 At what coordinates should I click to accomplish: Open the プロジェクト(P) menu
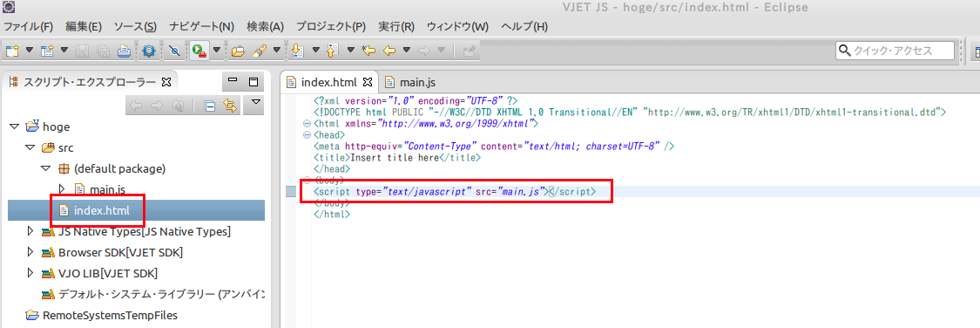(331, 26)
